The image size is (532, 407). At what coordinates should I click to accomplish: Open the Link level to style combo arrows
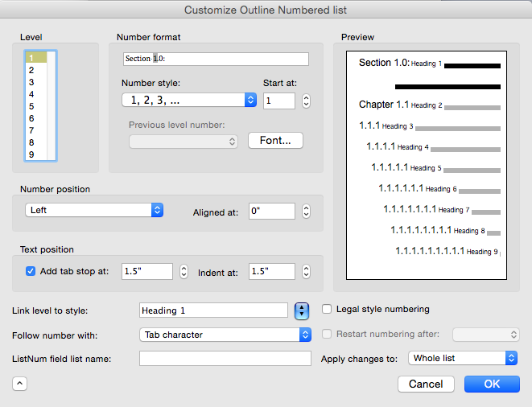point(302,311)
